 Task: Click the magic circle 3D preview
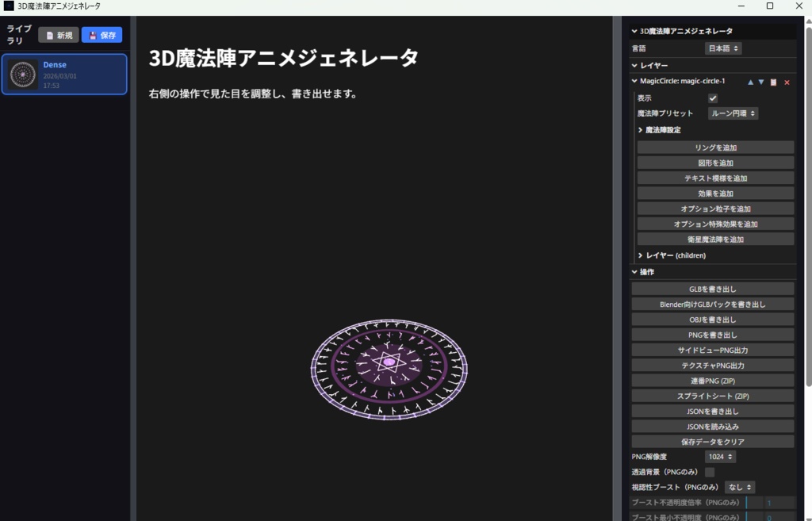[389, 370]
